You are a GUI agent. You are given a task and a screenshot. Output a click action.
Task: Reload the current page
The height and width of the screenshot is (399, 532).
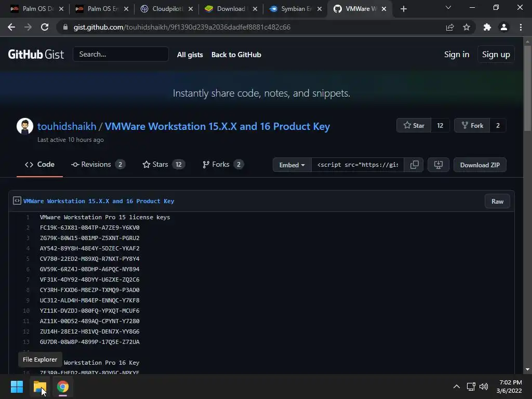pyautogui.click(x=45, y=27)
